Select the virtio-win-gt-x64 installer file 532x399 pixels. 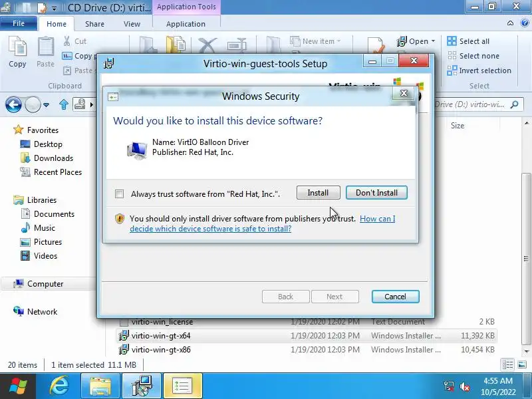coord(307,336)
